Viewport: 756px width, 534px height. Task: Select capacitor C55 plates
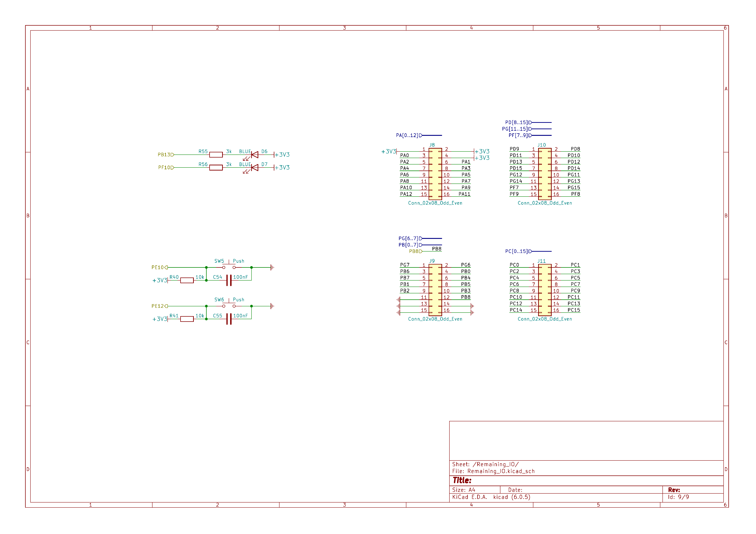coord(229,319)
